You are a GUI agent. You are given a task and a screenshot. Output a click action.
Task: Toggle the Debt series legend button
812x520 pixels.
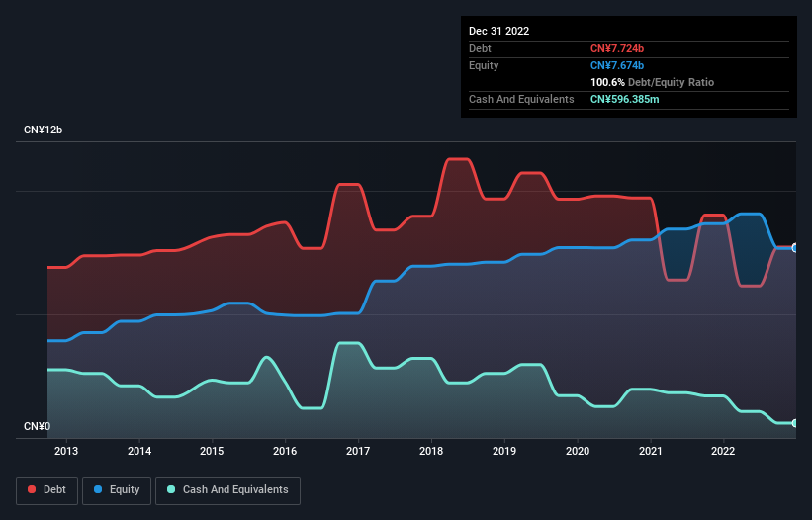(47, 490)
